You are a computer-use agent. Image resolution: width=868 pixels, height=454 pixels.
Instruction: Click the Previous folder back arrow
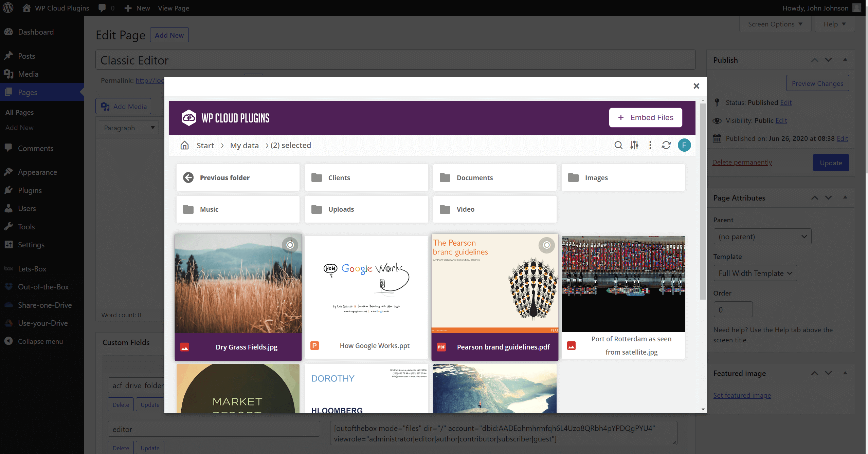(x=188, y=177)
